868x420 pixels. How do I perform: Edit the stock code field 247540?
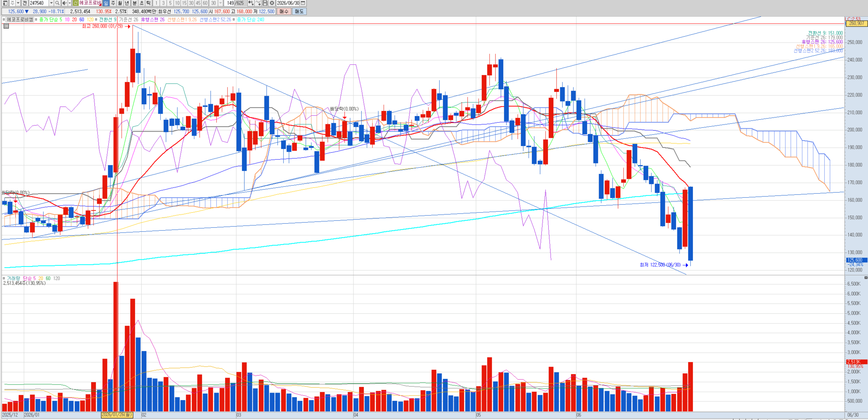(39, 3)
